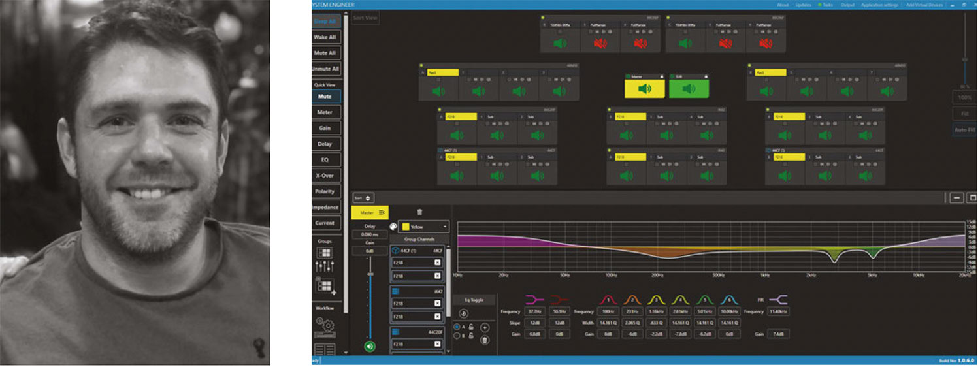Delete the group with the top trash icon
This screenshot has height=367, width=980.
419,212
